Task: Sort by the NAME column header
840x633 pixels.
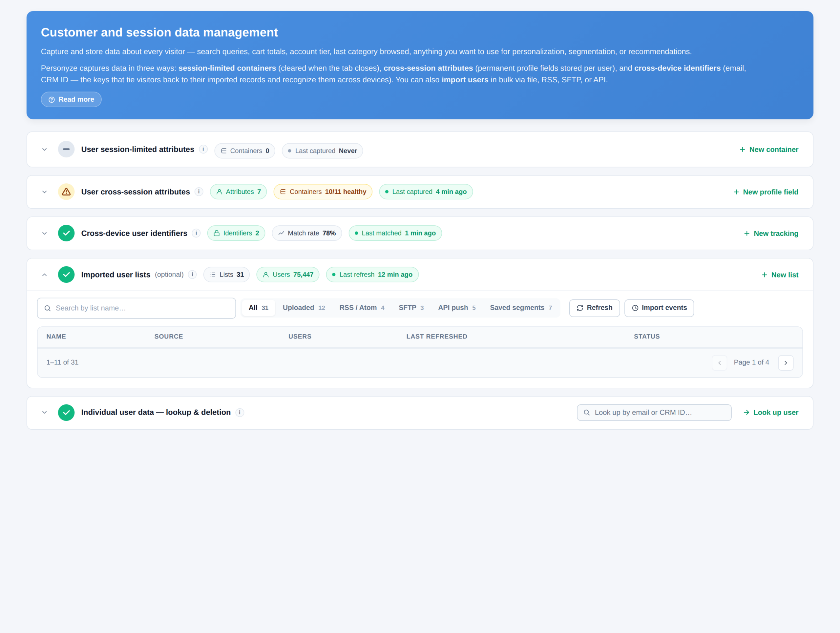Action: (56, 336)
